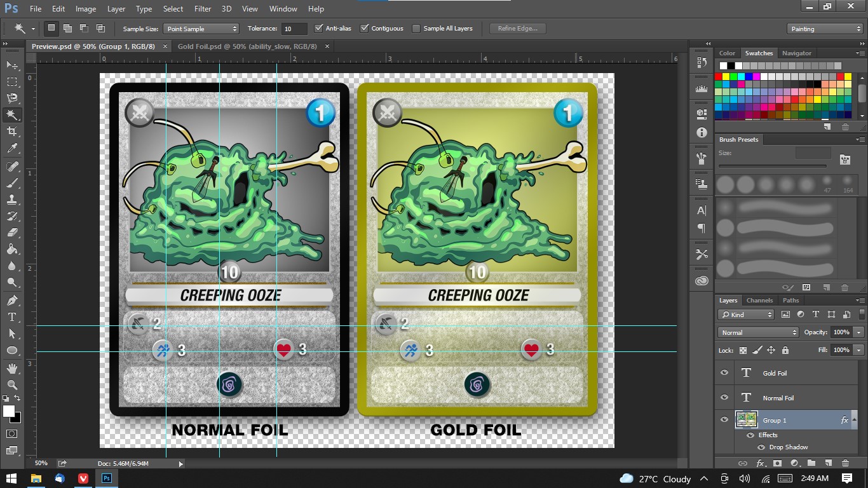The width and height of the screenshot is (868, 488).
Task: Open the Character panel icon
Action: [702, 210]
